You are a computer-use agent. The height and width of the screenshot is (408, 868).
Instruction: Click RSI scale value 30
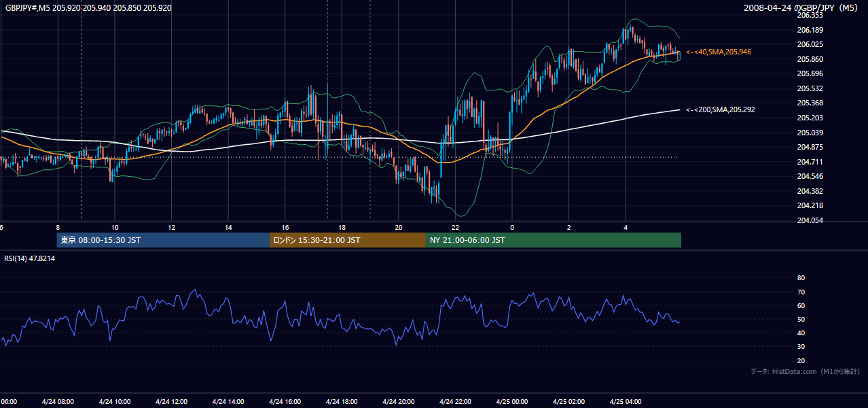[x=801, y=347]
